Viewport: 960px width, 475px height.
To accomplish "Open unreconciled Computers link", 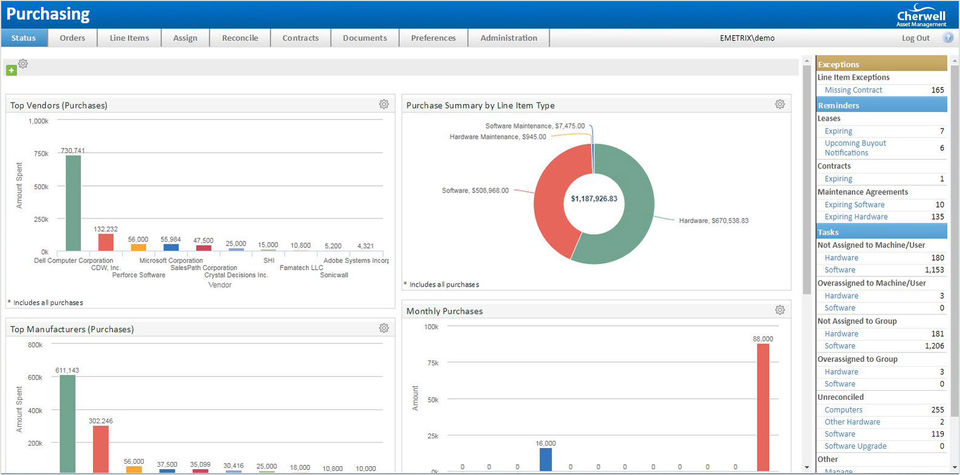I will click(x=846, y=409).
